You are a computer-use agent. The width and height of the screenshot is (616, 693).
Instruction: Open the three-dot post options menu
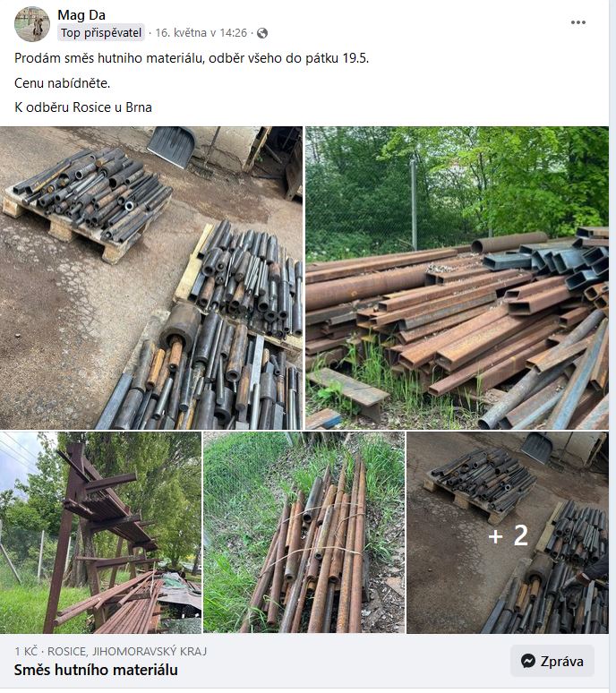coord(578,22)
